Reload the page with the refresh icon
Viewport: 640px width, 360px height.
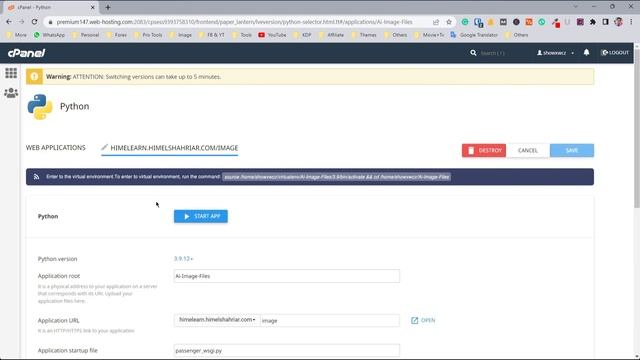click(34, 22)
